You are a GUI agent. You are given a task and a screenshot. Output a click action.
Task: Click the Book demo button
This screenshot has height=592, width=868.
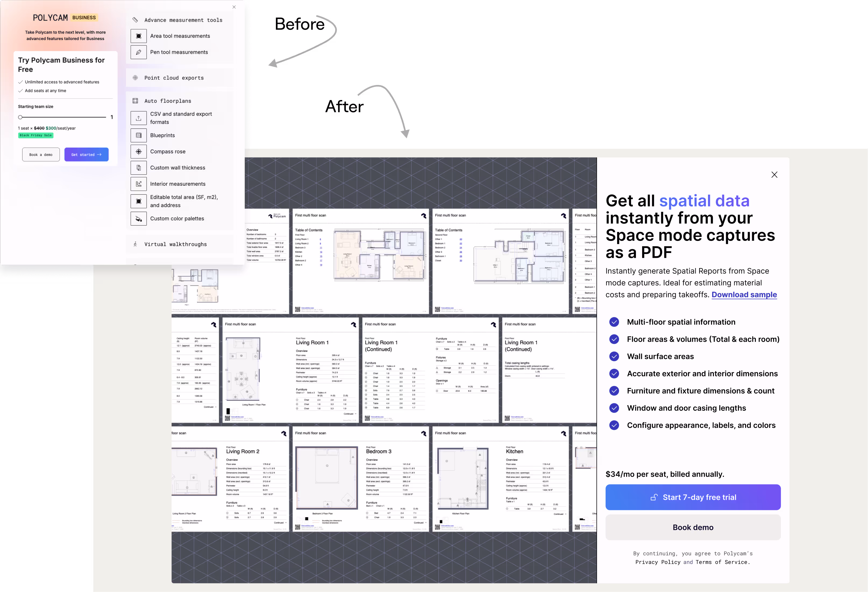pyautogui.click(x=693, y=527)
